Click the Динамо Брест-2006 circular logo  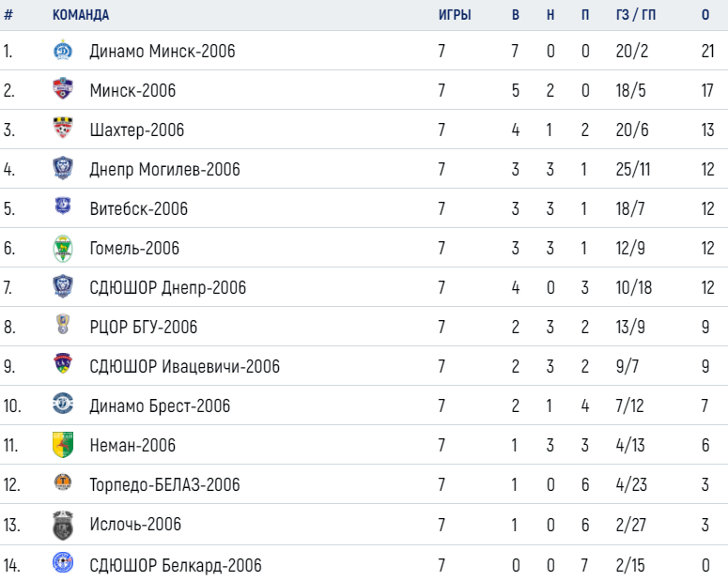tap(63, 404)
